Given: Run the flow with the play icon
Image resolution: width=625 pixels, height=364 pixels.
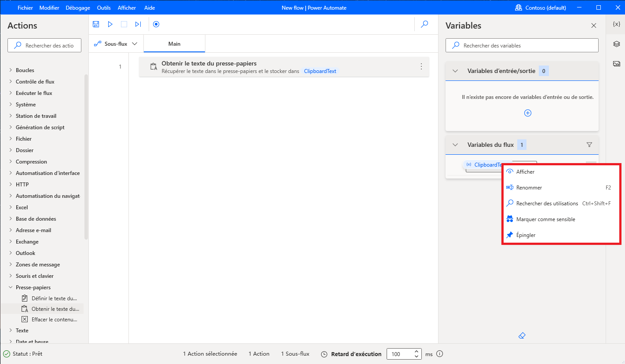Looking at the screenshot, I should tap(110, 24).
